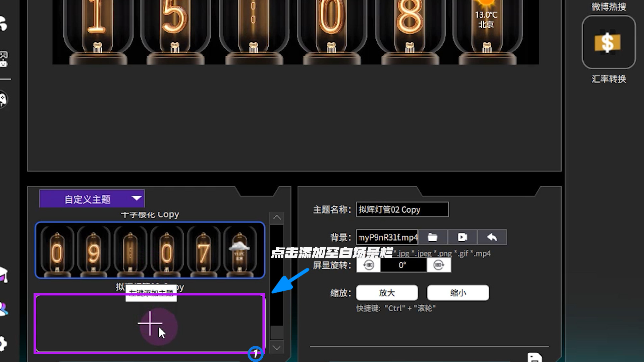644x362 pixels.
Task: Click the undo arrow beside the background field
Action: (492, 237)
